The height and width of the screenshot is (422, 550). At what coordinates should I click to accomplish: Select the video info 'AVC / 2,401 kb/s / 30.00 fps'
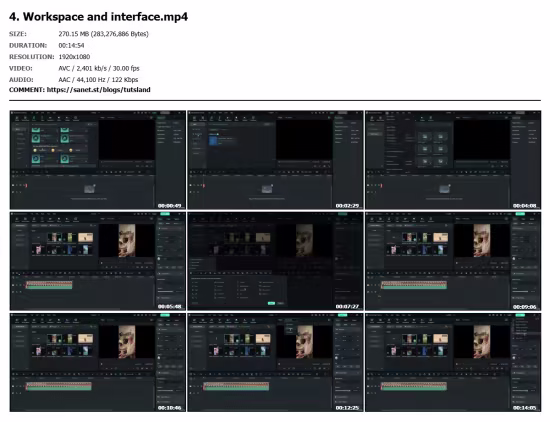pos(99,68)
